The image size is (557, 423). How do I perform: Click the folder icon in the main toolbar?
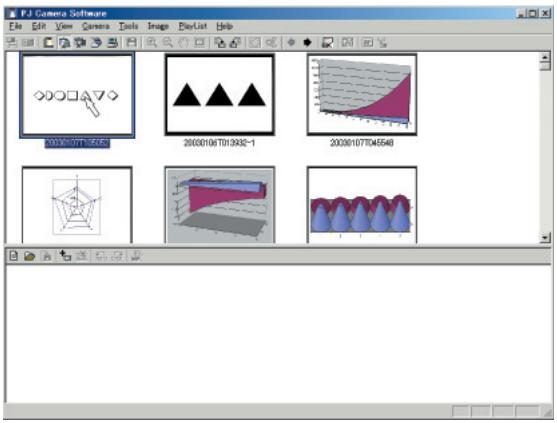coord(48,43)
